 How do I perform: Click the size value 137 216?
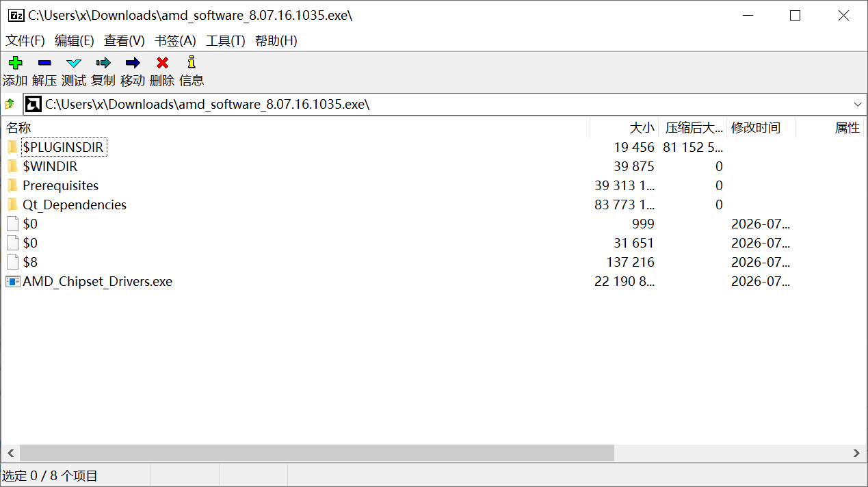630,262
